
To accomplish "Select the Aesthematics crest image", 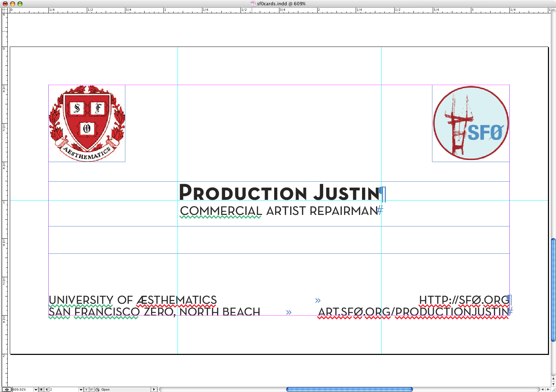I will [x=87, y=123].
